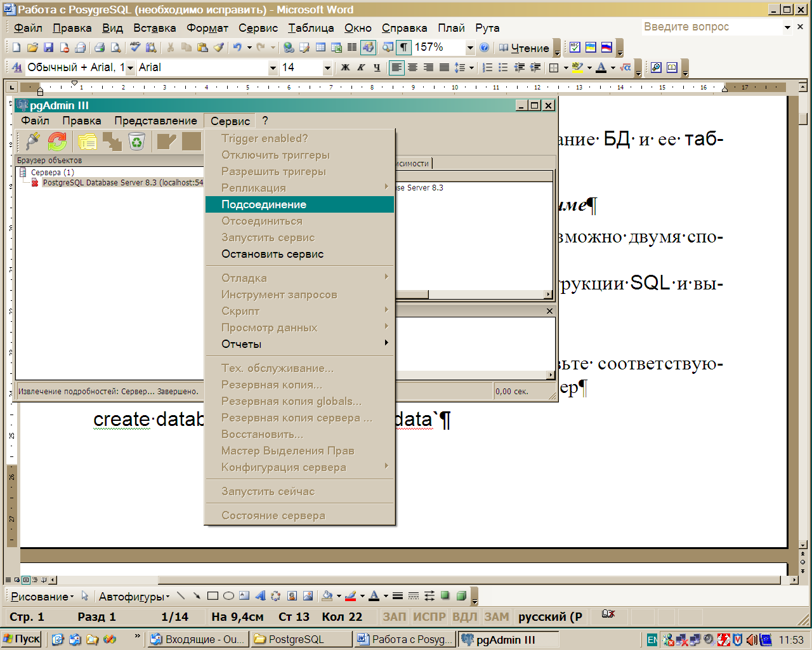
Task: Select the Oval drawing tool
Action: [228, 596]
